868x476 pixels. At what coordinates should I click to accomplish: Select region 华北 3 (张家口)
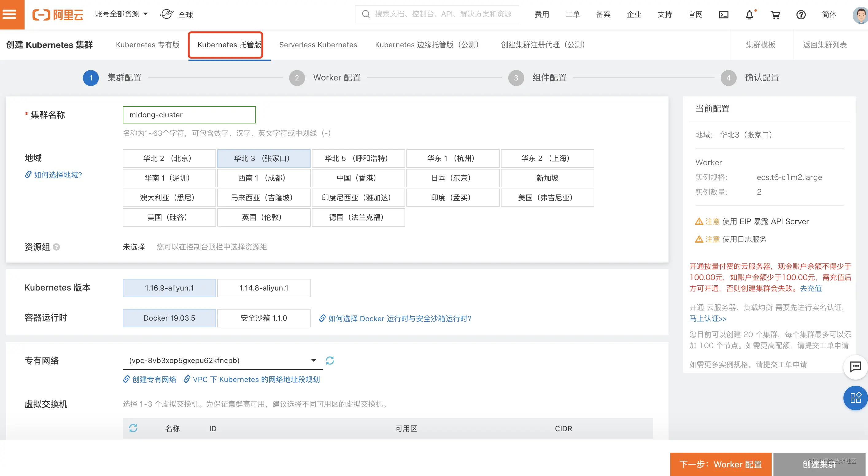tap(264, 158)
